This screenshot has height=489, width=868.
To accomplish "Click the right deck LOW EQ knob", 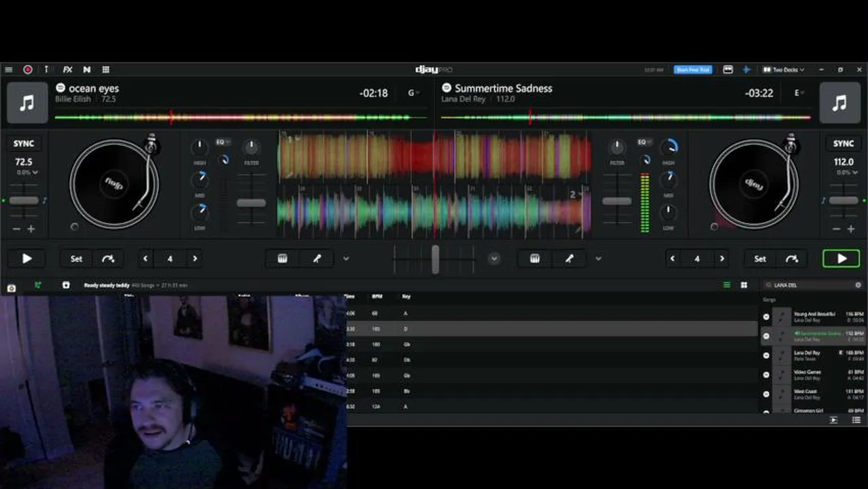I will 668,213.
